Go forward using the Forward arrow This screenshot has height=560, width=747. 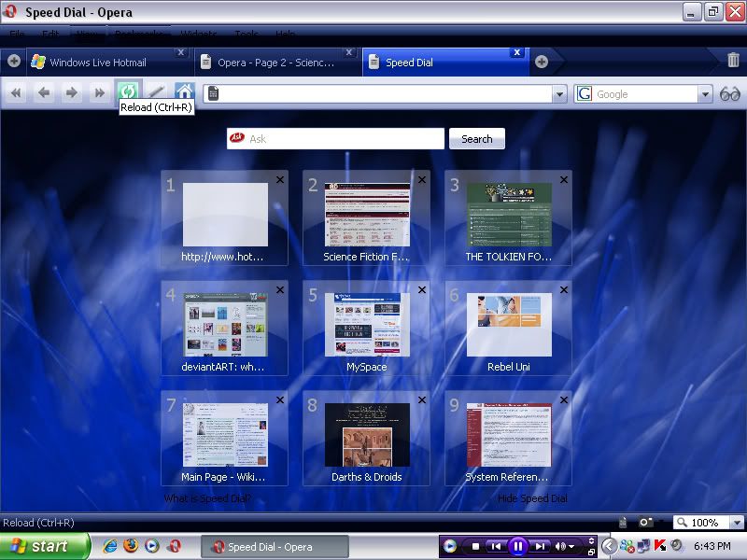pos(72,92)
